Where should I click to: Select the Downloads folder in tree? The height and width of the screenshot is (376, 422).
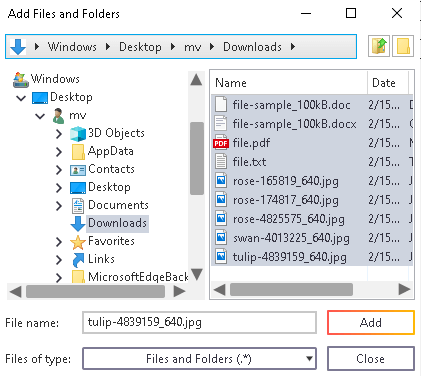coord(117,223)
